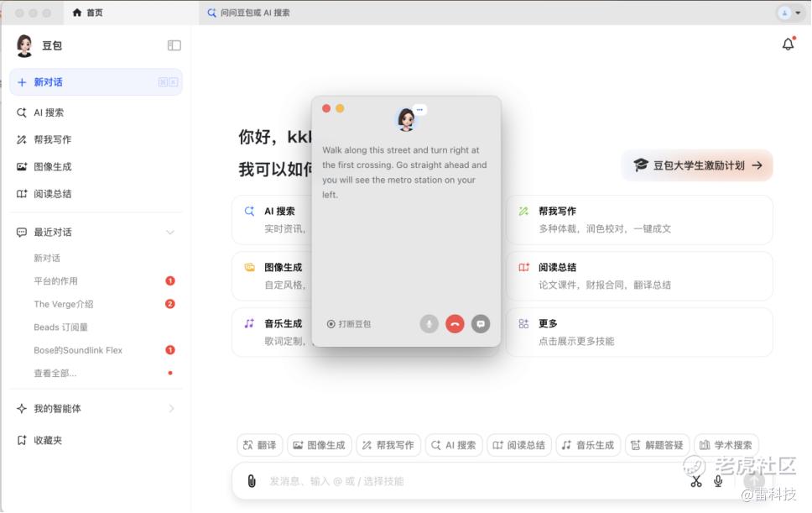
Task: Select the 阅读总结 skill chip
Action: 519,445
